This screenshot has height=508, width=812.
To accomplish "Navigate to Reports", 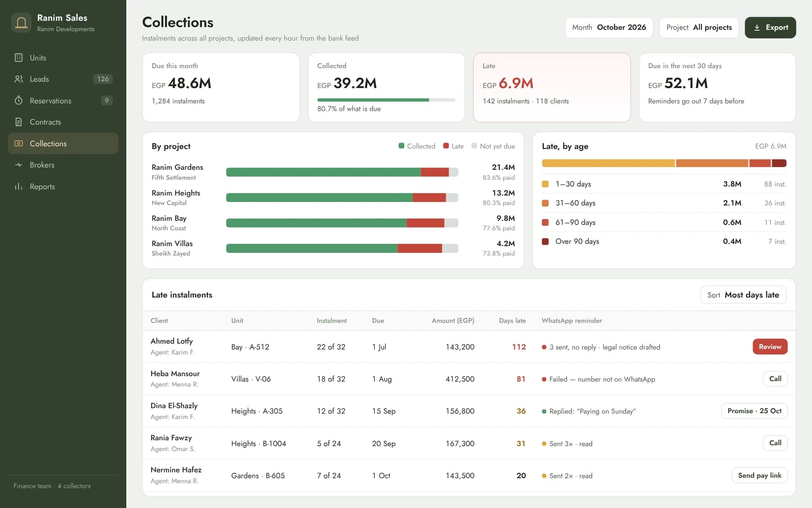I will click(63, 186).
